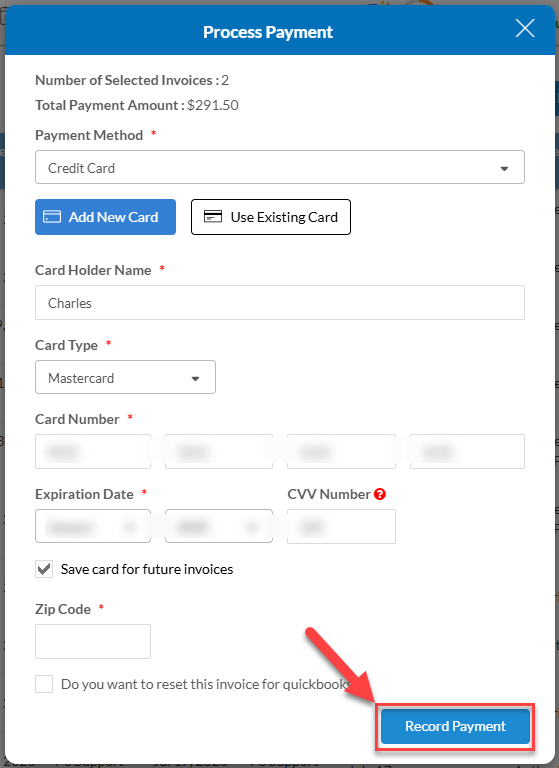Click the second Card Number box
Viewport: 559px width, 768px height.
click(219, 451)
